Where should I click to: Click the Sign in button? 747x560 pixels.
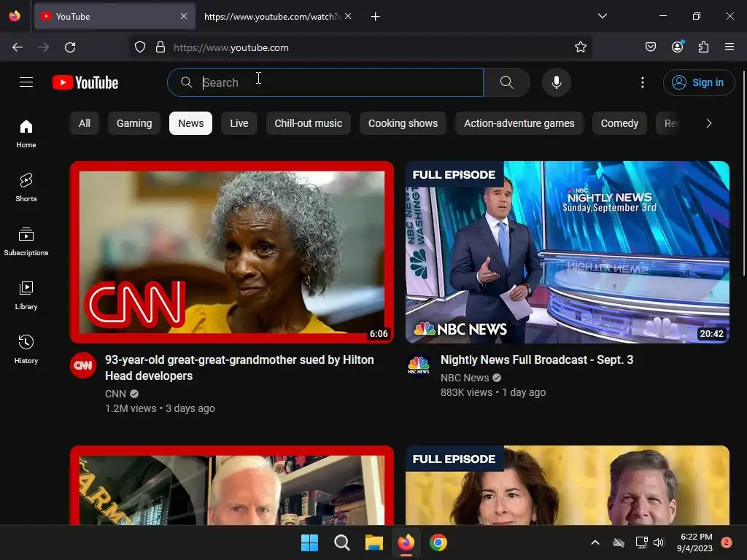[x=698, y=82]
